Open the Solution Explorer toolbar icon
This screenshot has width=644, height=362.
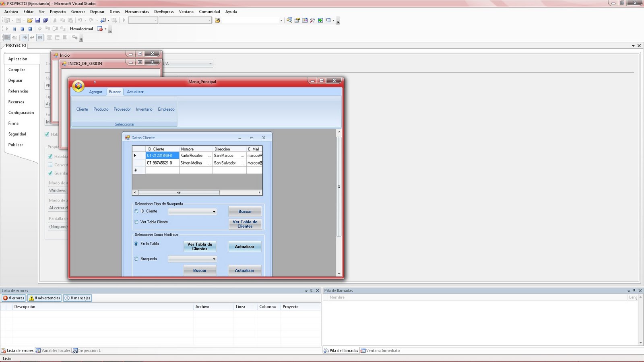[289, 20]
